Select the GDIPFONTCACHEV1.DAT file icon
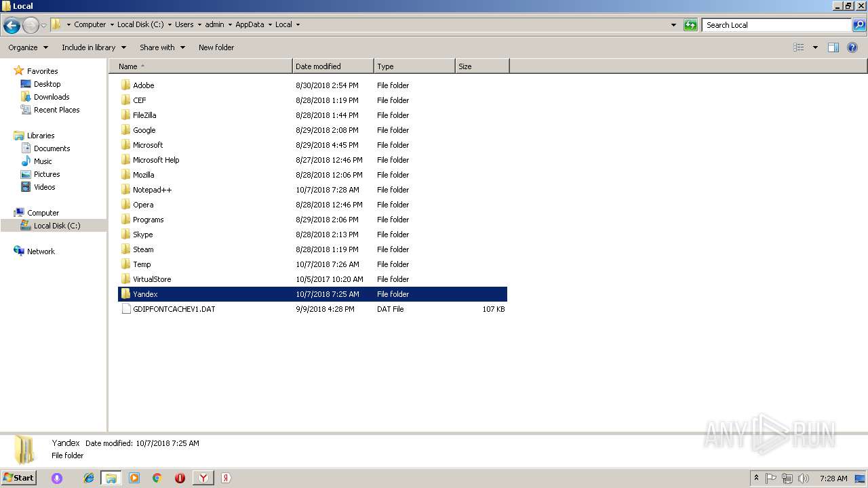The image size is (868, 488). [125, 309]
